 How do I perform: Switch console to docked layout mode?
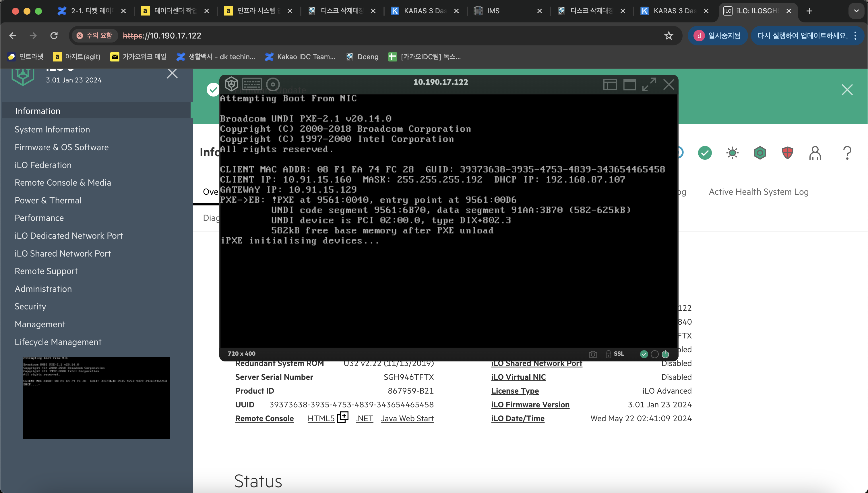(610, 84)
